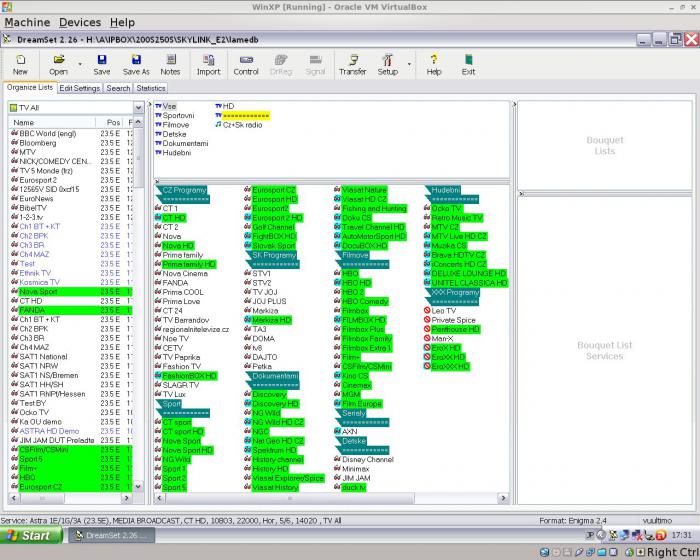Click the scroll-up arrow of the services list
The width and height of the screenshot is (700, 560).
[x=138, y=122]
